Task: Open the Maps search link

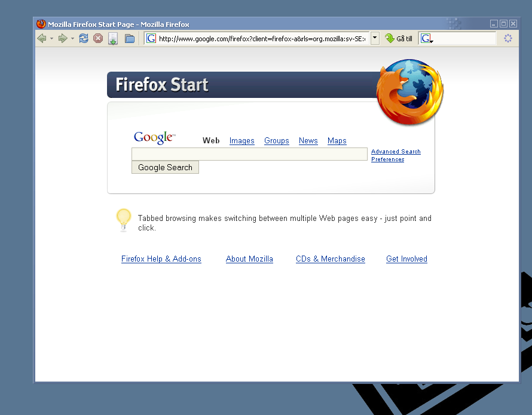Action: [337, 141]
